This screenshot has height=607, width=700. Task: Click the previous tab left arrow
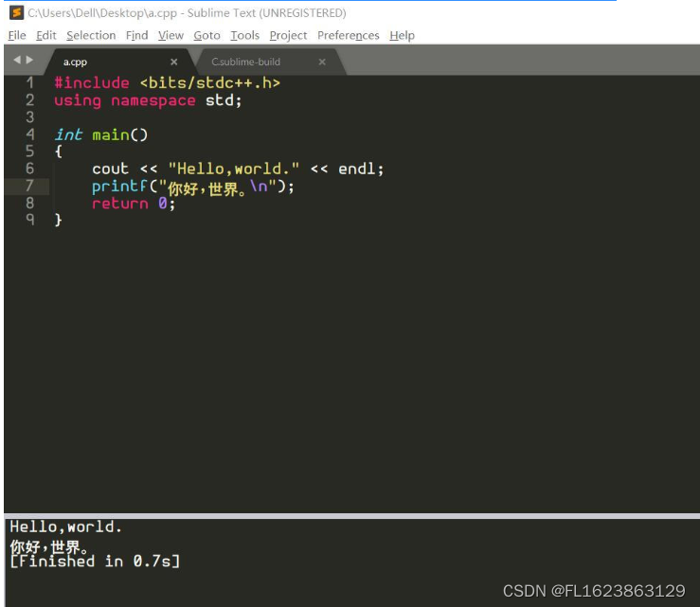[17, 60]
